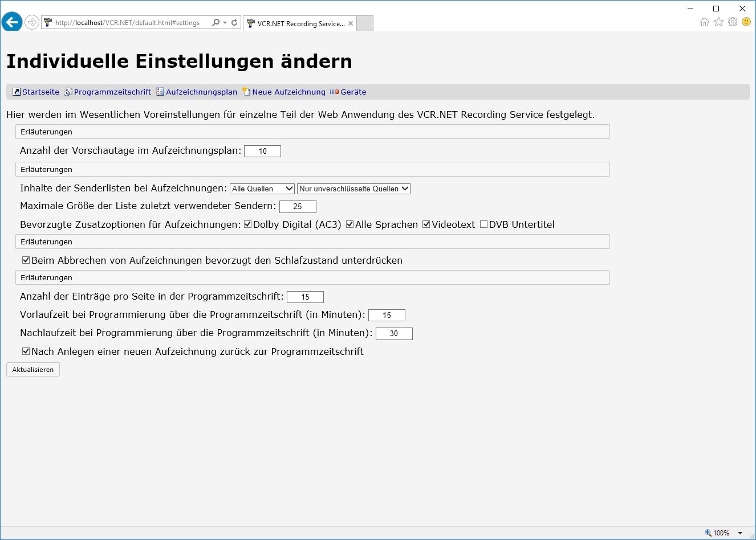Open the Alle Quellen dropdown

pyautogui.click(x=262, y=189)
